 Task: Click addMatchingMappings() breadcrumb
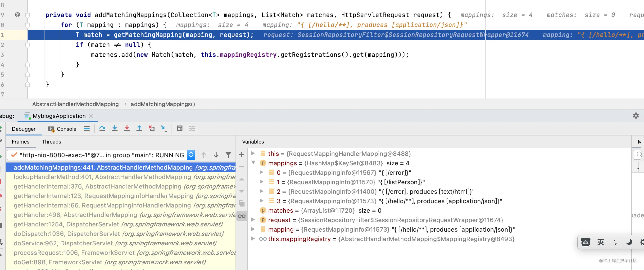click(x=163, y=104)
